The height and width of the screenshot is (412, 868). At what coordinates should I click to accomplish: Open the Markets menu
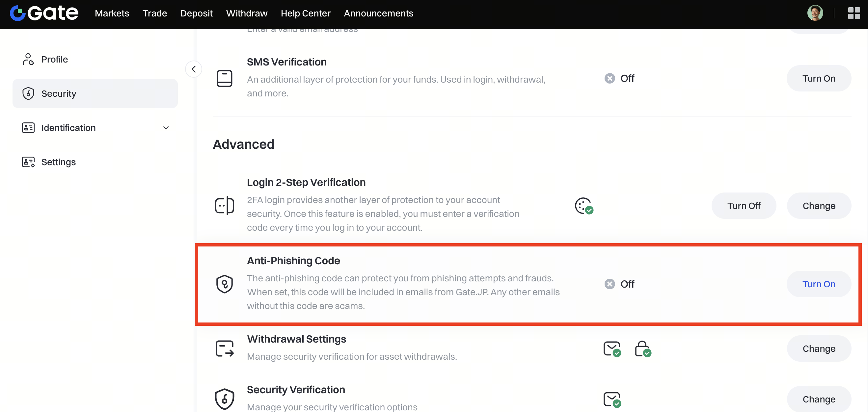point(112,13)
